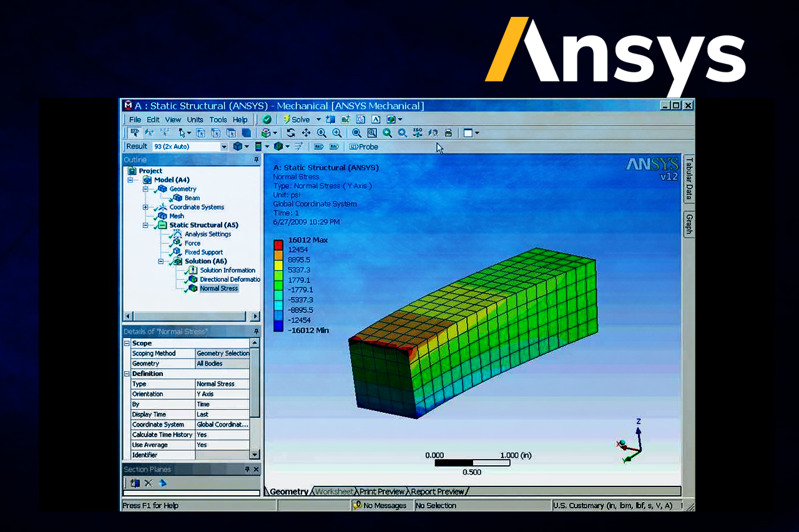Select the Beam body in Outline
Viewport: 799px width, 532px height.
(x=192, y=198)
